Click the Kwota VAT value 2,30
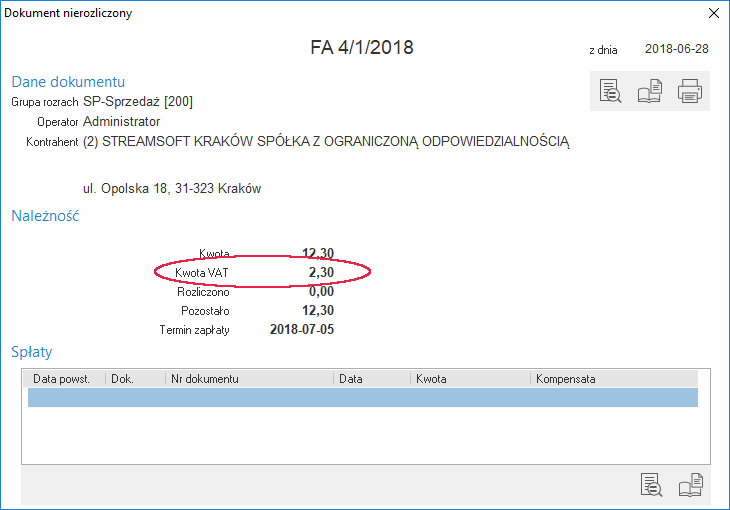The width and height of the screenshot is (730, 510). point(321,272)
